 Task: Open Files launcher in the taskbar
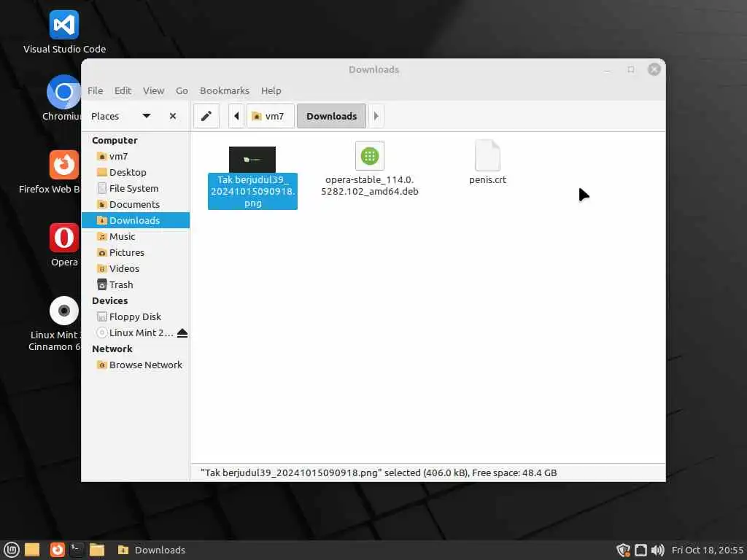(97, 550)
